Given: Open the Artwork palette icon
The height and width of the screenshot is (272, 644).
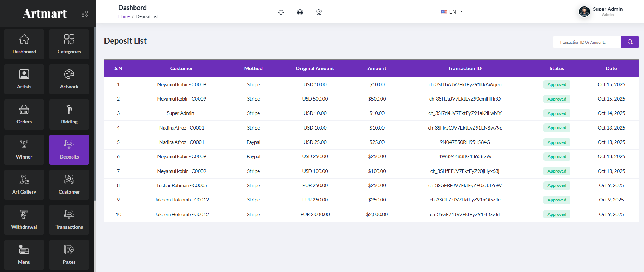Looking at the screenshot, I should (x=69, y=74).
